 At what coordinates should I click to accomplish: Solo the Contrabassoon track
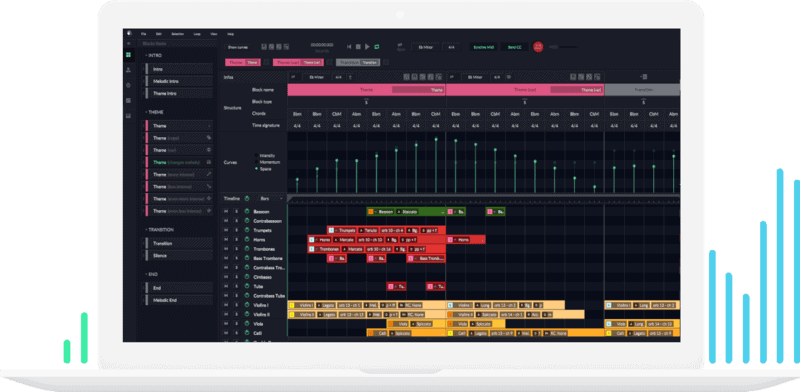(x=236, y=221)
